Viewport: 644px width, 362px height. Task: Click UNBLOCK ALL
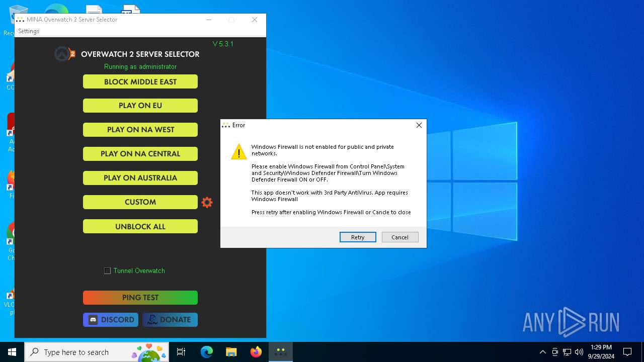(140, 226)
